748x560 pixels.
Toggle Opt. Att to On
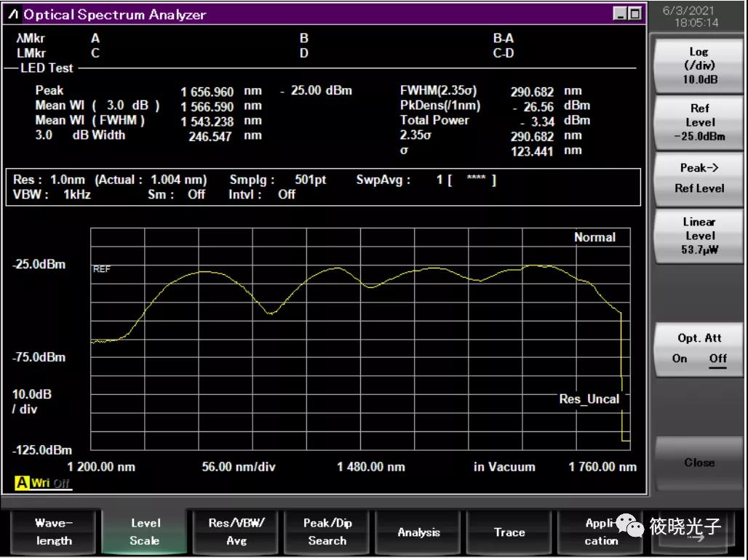(x=680, y=359)
